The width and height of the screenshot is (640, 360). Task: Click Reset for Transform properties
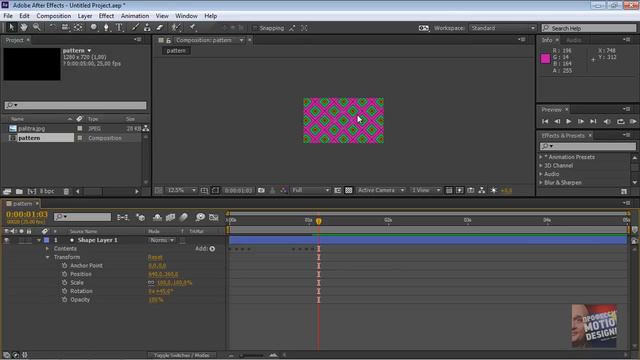155,257
